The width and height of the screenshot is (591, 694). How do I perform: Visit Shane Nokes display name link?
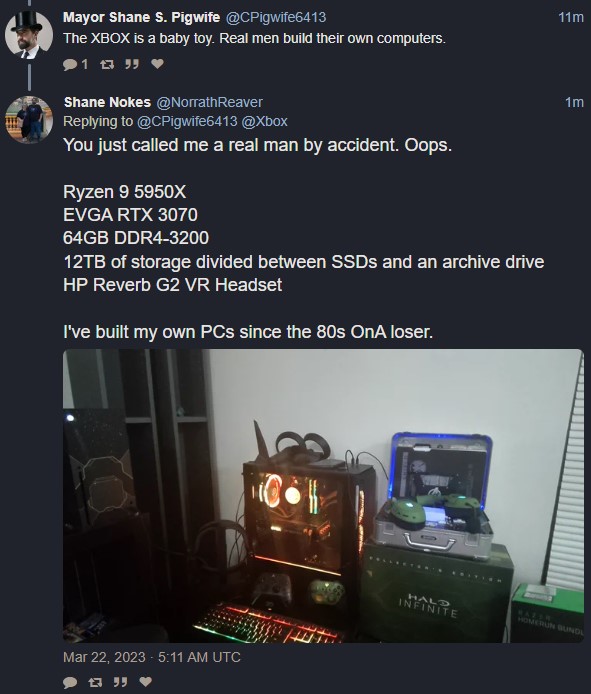(107, 102)
